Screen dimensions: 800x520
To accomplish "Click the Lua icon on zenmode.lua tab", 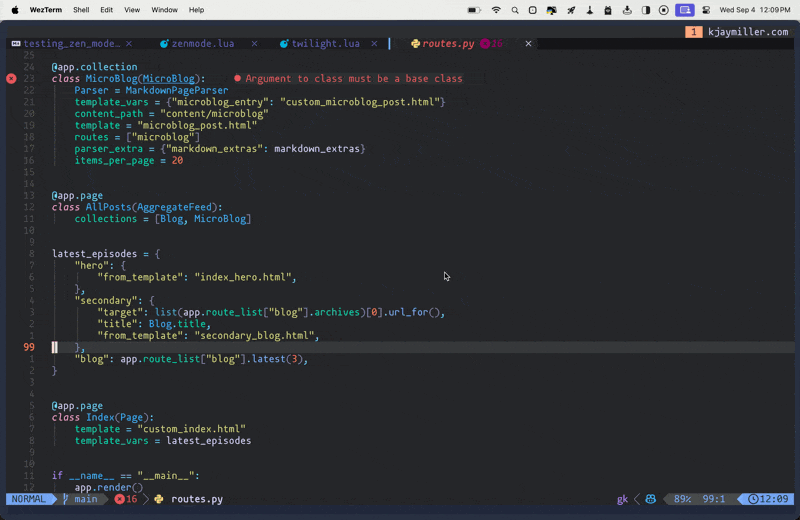I will point(164,44).
